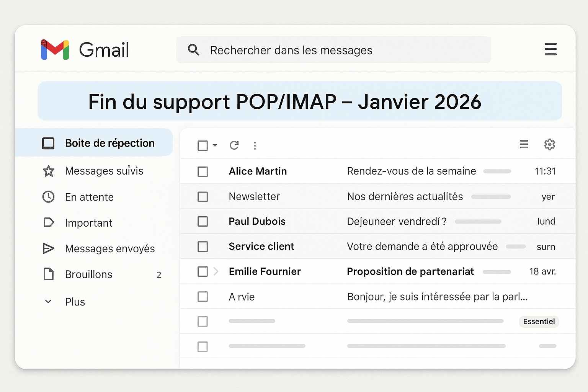Click the three-dot more options icon
This screenshot has width=588, height=392.
click(x=255, y=145)
